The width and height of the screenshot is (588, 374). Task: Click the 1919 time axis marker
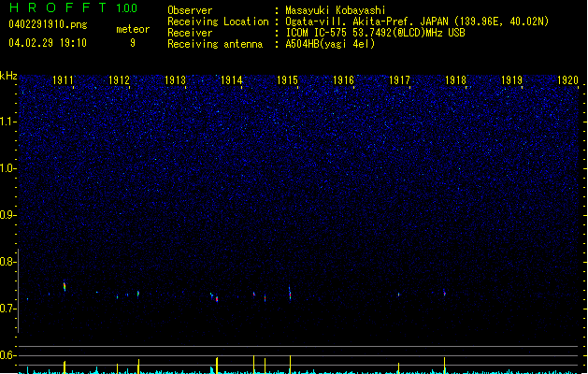(512, 80)
